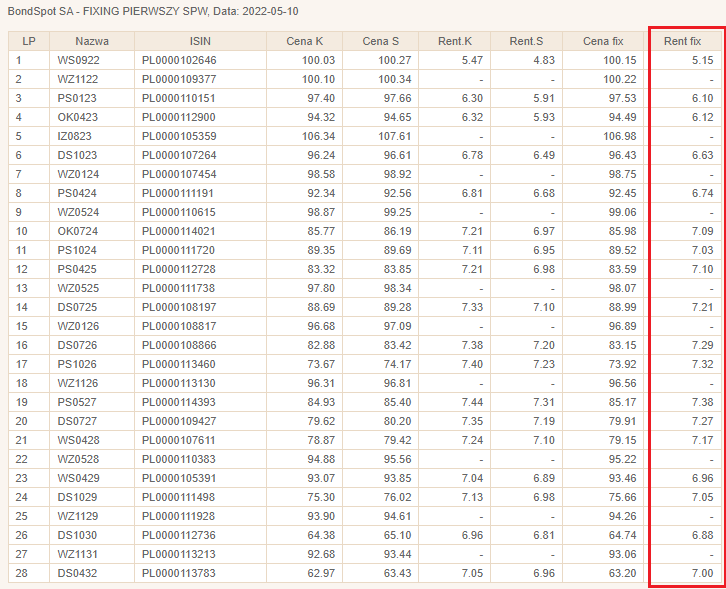The width and height of the screenshot is (726, 589).
Task: Select the PS1026 bond name cell
Action: point(77,365)
